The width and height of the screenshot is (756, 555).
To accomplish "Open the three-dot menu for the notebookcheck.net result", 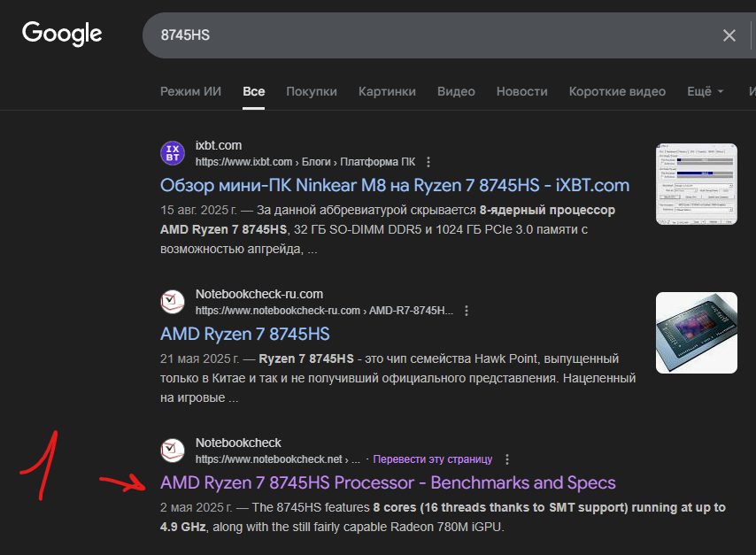I will click(507, 459).
